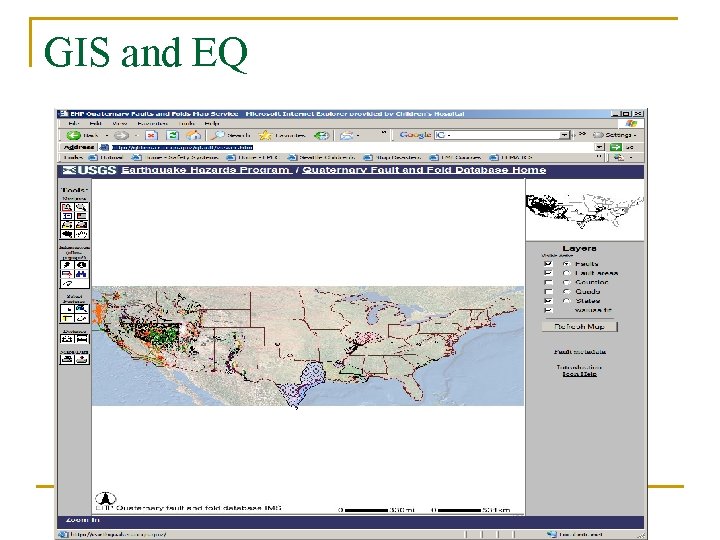
Task: Open the Fault metadata link
Action: (x=579, y=352)
